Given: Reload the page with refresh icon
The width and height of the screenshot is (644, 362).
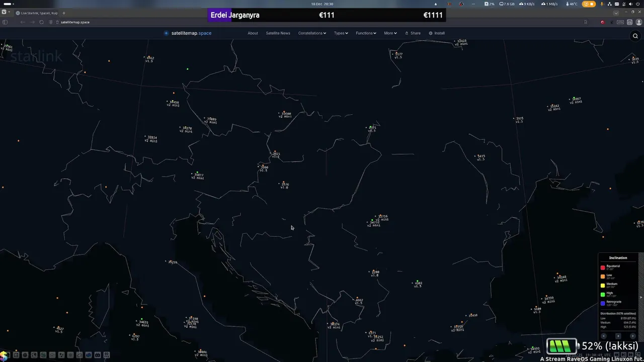Looking at the screenshot, I should [x=41, y=22].
